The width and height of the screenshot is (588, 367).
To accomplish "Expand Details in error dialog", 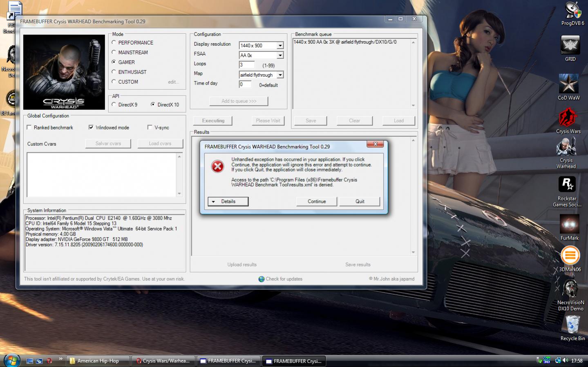I will (228, 201).
